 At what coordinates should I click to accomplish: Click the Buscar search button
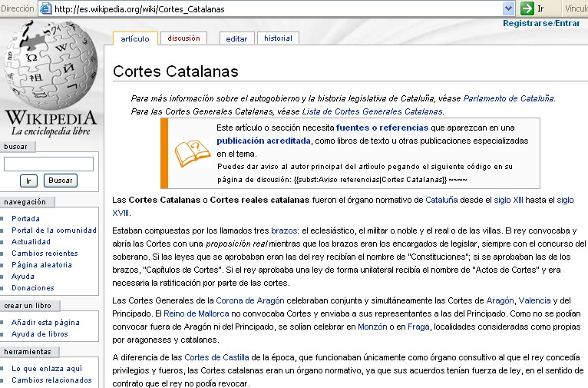[61, 181]
